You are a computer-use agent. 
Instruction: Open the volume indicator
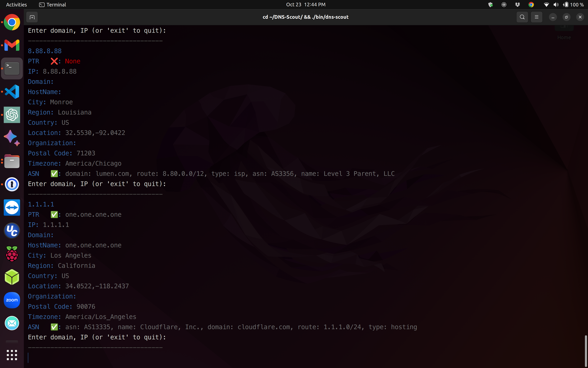point(556,5)
